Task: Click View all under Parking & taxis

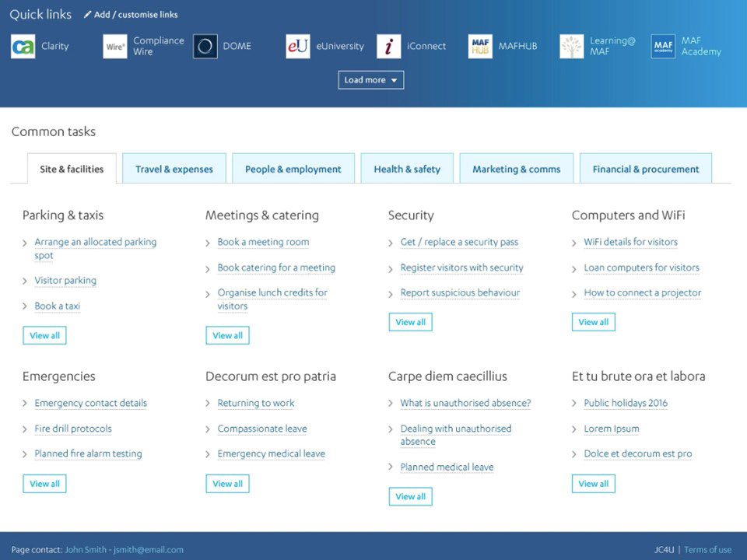Action: (44, 335)
